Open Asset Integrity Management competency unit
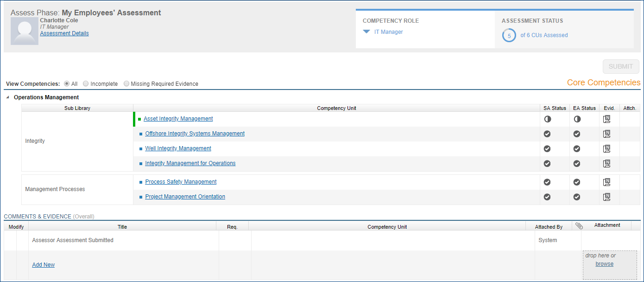Image resolution: width=644 pixels, height=282 pixels. click(x=178, y=119)
